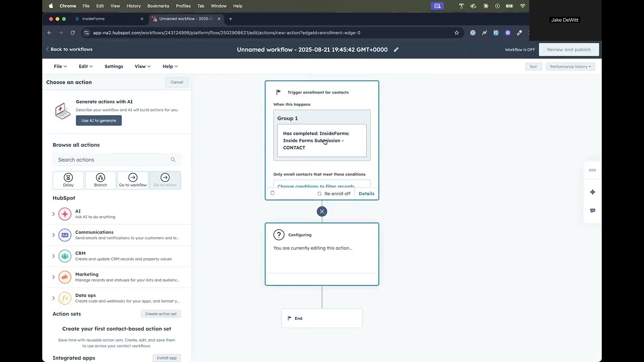This screenshot has height=362, width=644.
Task: Open the View dropdown in workflow toolbar
Action: 142,66
